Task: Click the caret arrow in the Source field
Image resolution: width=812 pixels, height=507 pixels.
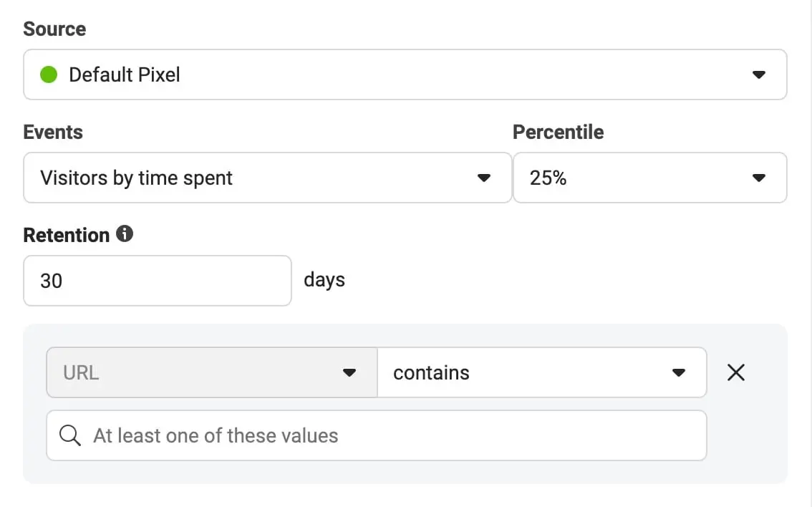Action: point(759,74)
